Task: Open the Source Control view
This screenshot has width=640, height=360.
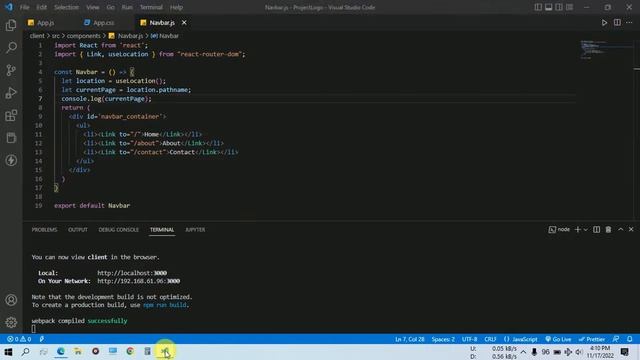Action: tap(11, 70)
